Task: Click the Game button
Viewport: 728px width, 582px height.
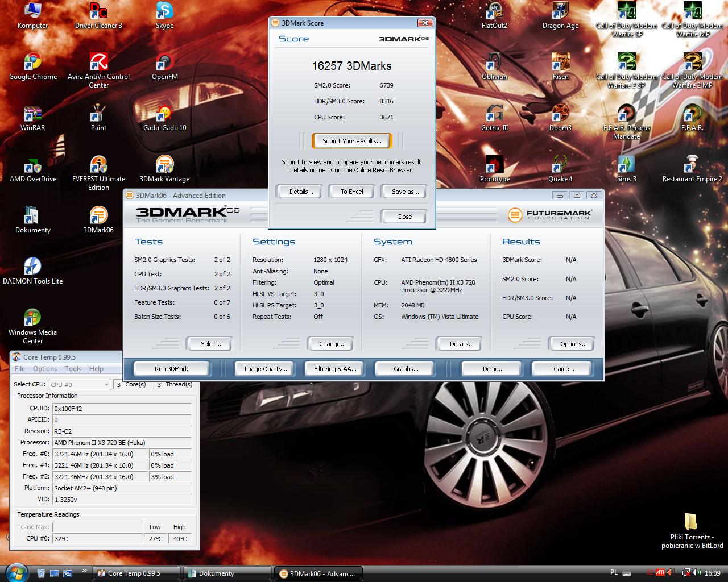Action: pos(564,369)
